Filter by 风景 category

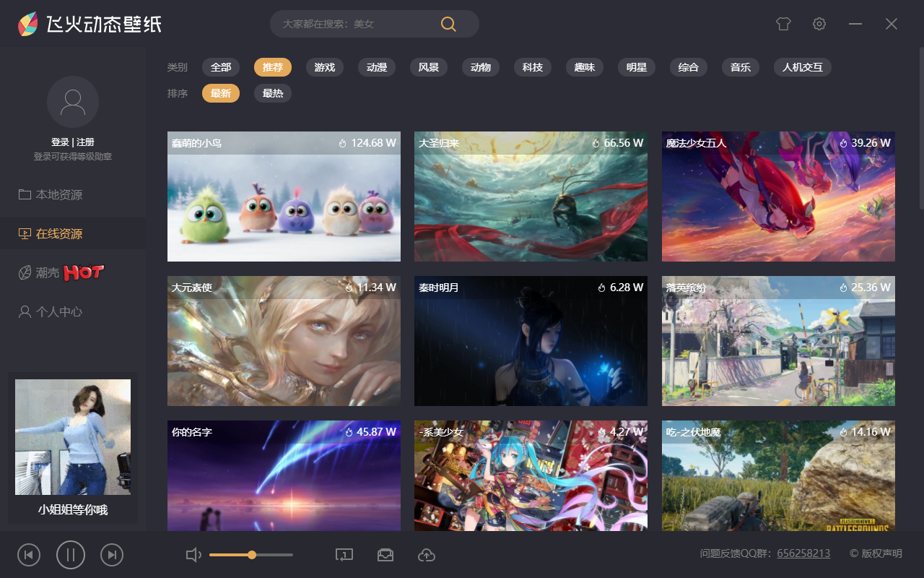point(429,67)
